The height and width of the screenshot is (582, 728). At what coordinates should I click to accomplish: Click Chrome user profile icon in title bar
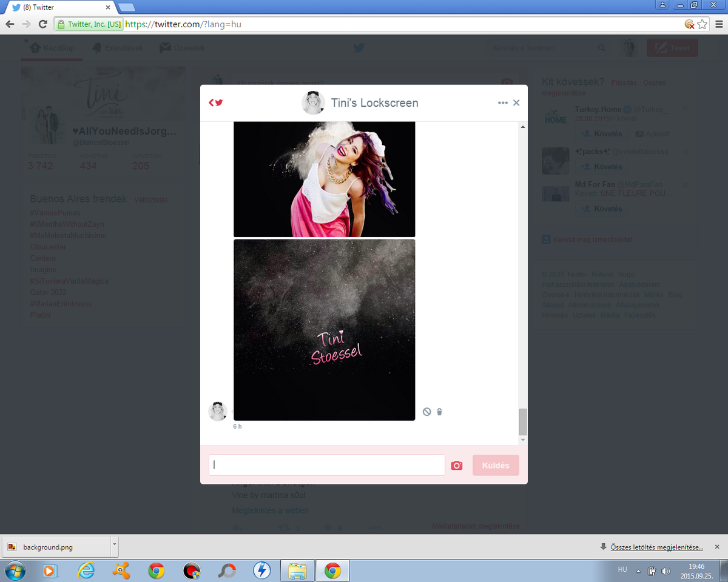pos(662,4)
